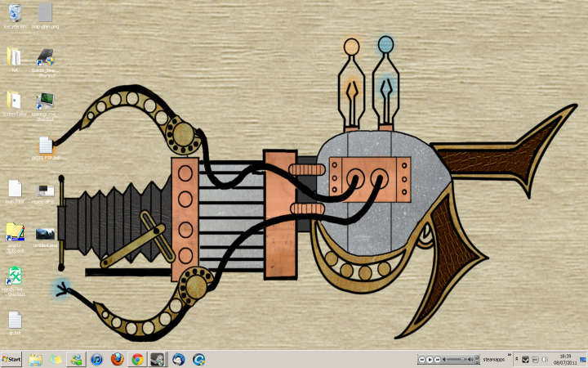588x368 pixels.
Task: Open Thunderbird mail from the taskbar
Action: [178, 359]
